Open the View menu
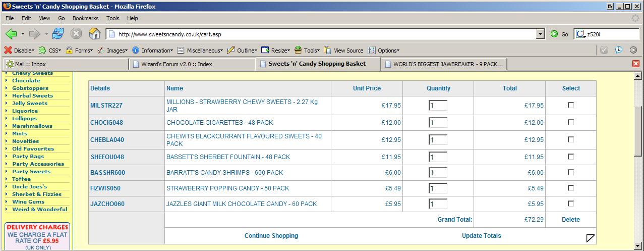The height and width of the screenshot is (251, 644). pos(44,18)
